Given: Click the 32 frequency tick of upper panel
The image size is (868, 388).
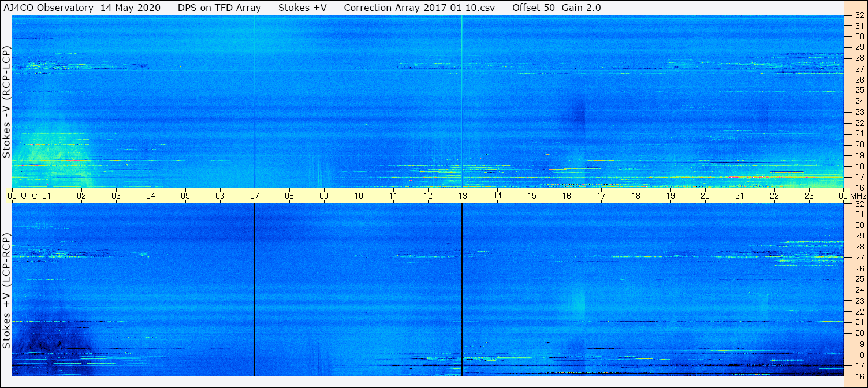Looking at the screenshot, I should (859, 16).
